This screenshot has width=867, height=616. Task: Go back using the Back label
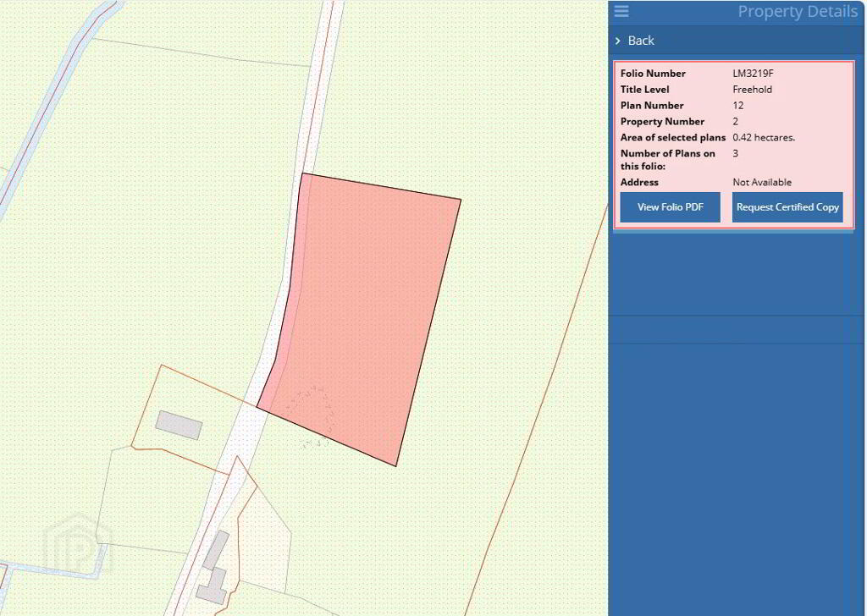pos(641,41)
